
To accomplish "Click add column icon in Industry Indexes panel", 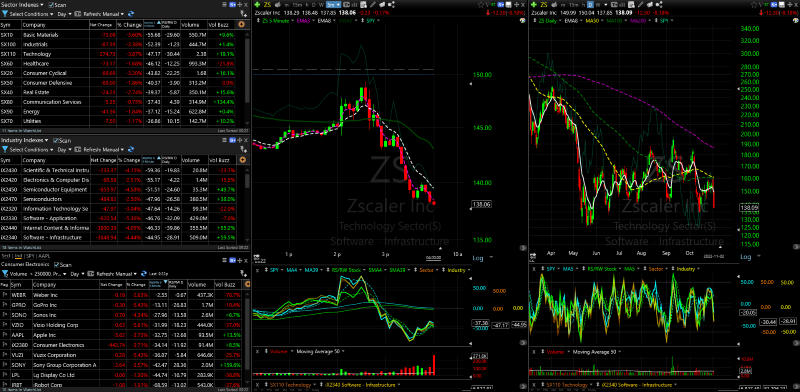I will (243, 150).
